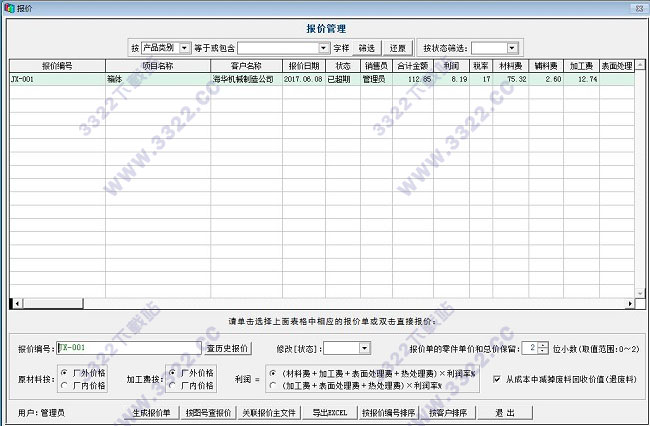
Task: Click the 按客户排序 button
Action: [x=448, y=413]
